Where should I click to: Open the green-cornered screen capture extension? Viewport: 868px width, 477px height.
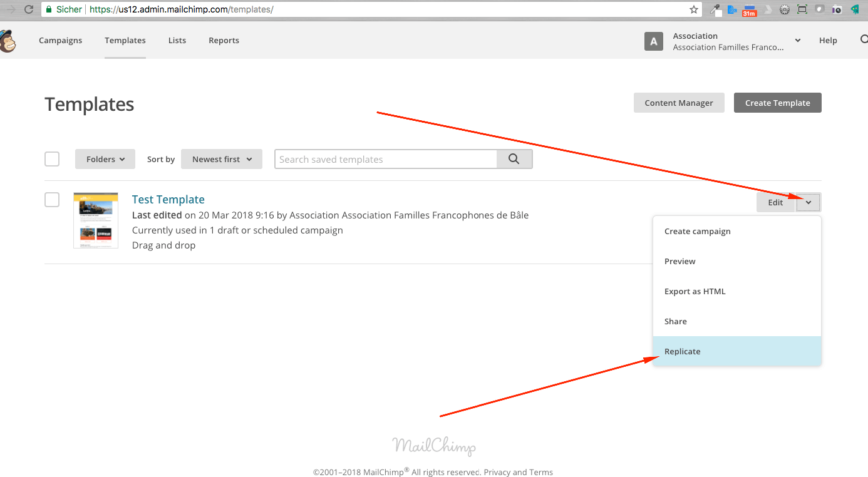pyautogui.click(x=802, y=9)
